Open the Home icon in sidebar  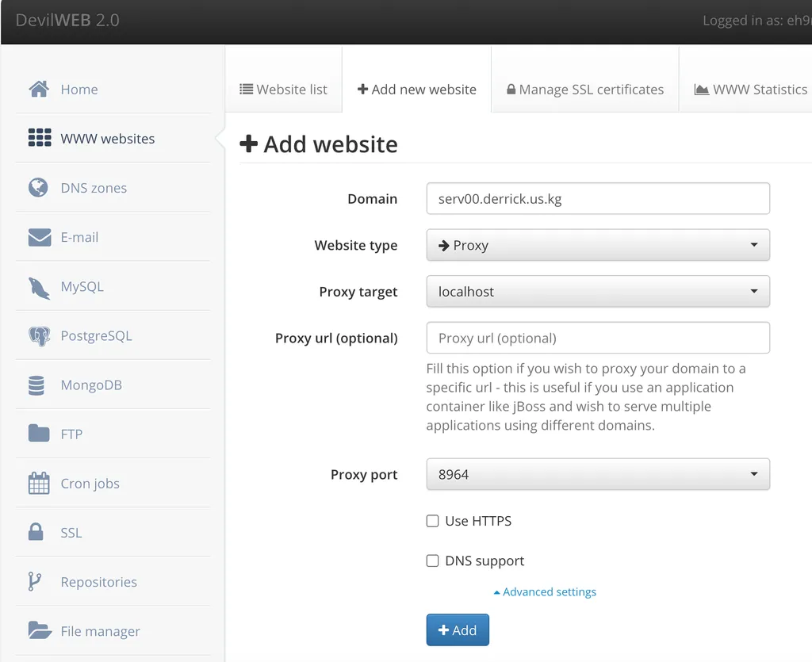click(40, 89)
